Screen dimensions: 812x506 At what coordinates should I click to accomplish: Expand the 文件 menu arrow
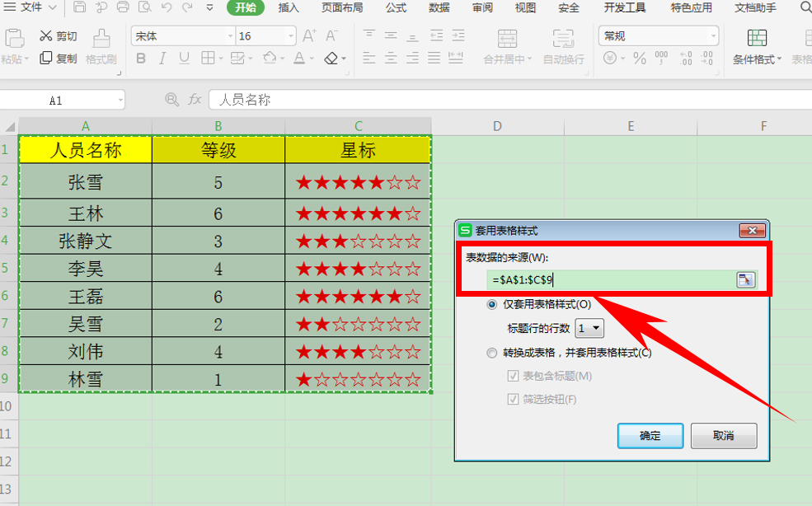(x=52, y=7)
